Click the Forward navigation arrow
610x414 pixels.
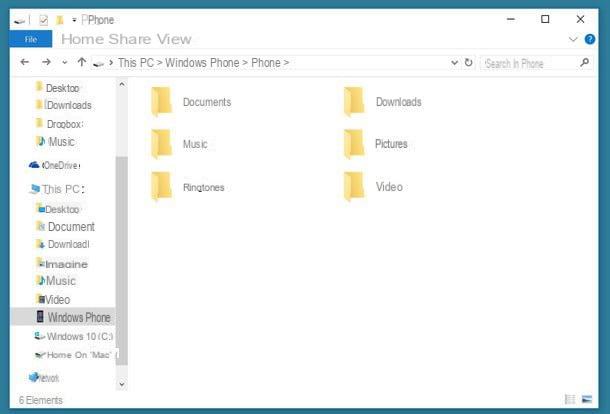[x=46, y=62]
